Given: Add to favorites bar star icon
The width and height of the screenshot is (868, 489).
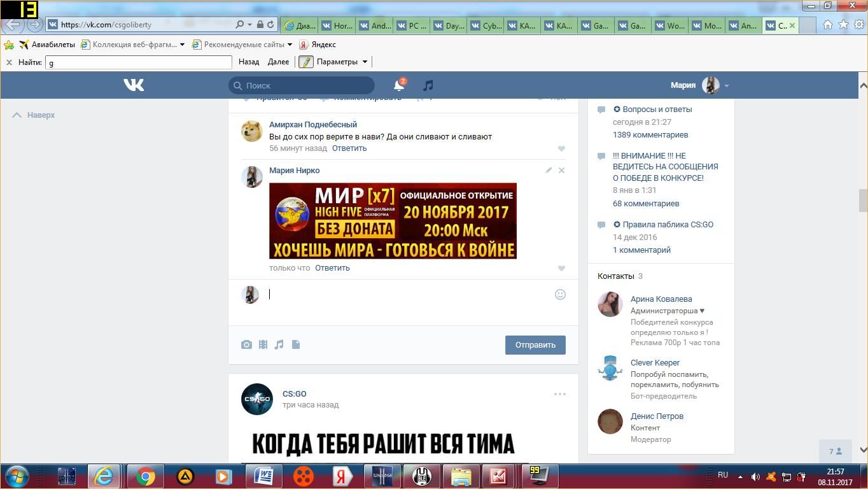Looking at the screenshot, I should point(9,45).
